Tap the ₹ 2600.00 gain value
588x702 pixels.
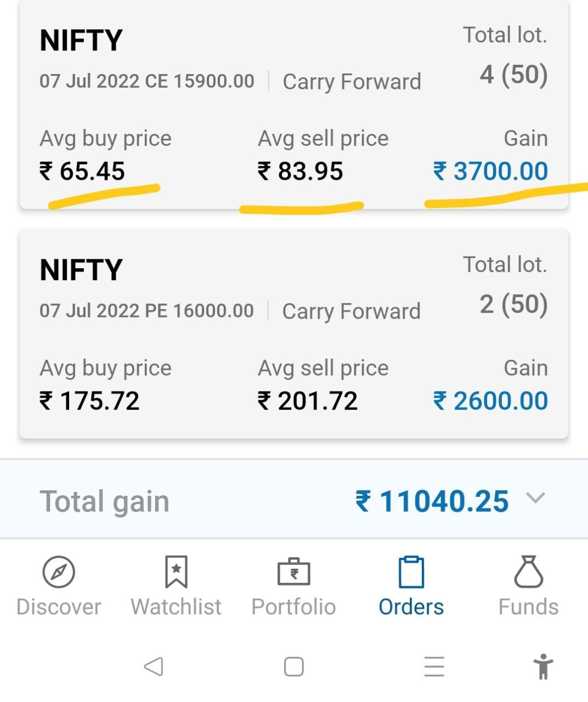(490, 401)
